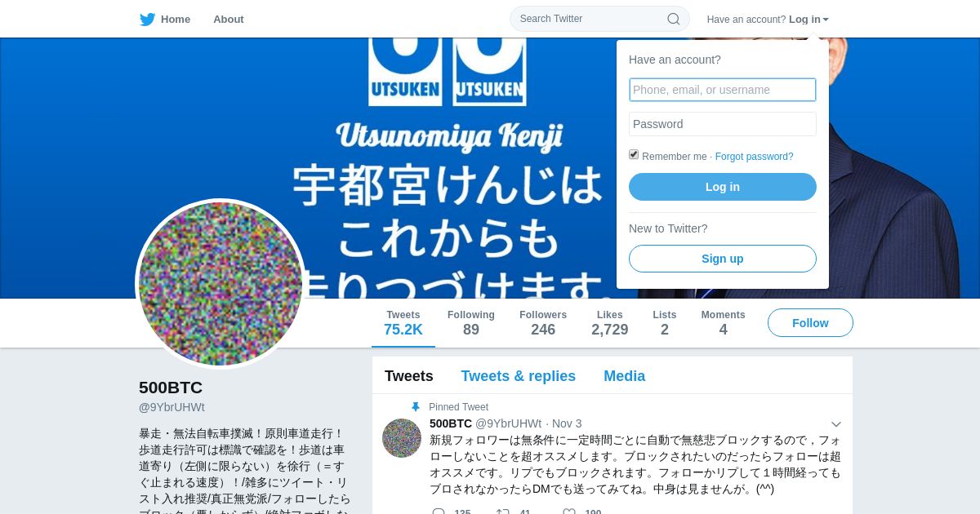Click the blue Log in button
The width and height of the screenshot is (980, 514).
(x=723, y=187)
